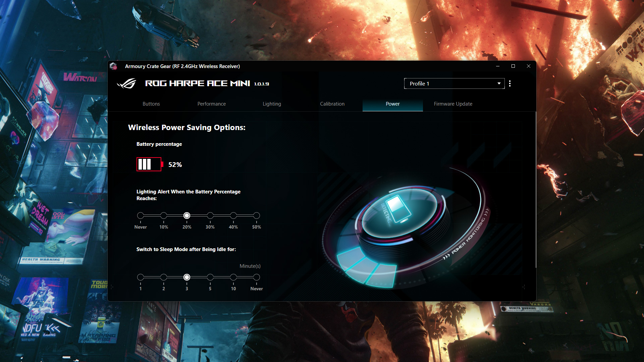Set sleep mode idle time to 10 minutes

pos(233,277)
